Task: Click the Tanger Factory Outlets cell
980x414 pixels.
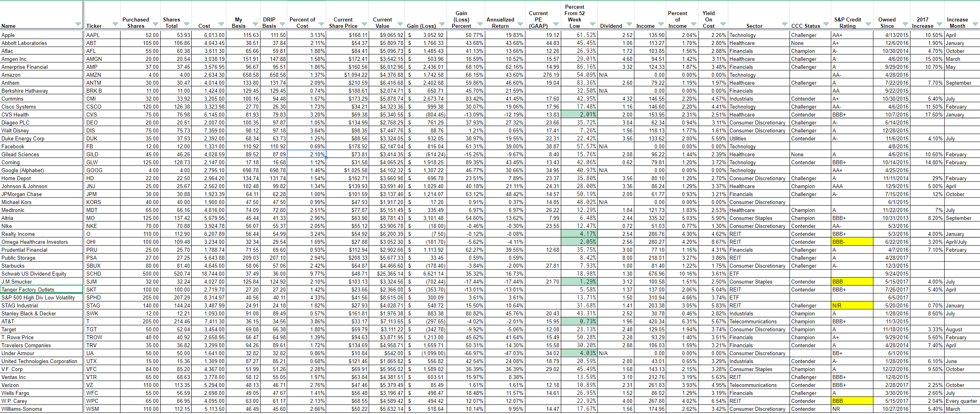Action: [x=42, y=290]
